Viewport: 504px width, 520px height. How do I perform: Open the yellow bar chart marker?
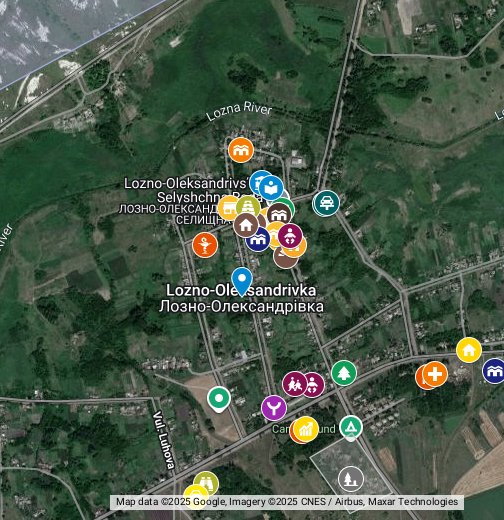[306, 429]
